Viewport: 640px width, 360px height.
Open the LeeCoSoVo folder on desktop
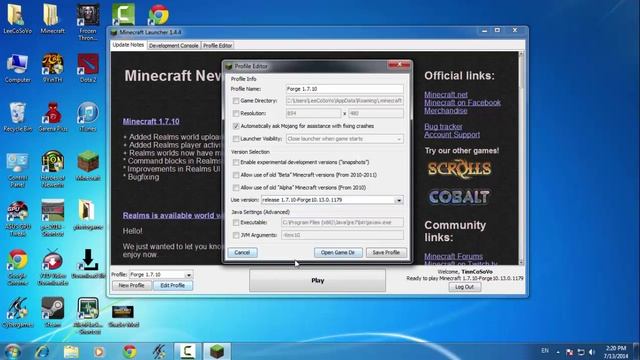click(x=17, y=18)
